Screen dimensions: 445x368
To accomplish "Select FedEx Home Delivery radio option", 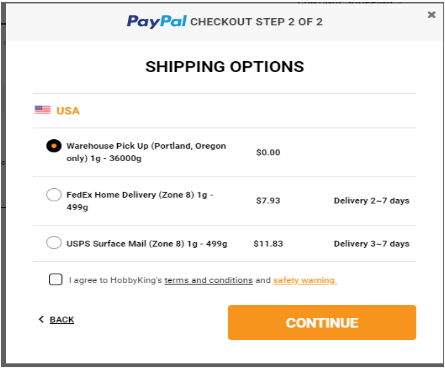I will click(x=54, y=195).
